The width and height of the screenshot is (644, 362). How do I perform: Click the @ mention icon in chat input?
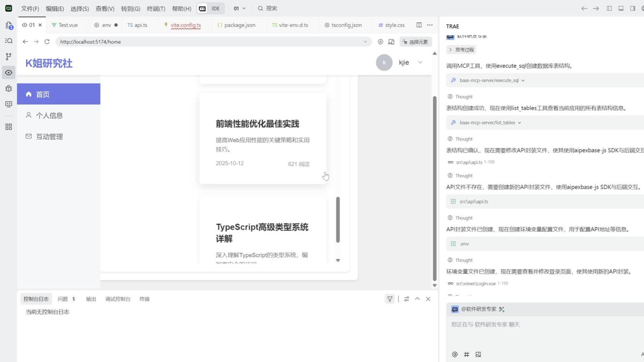(454, 354)
